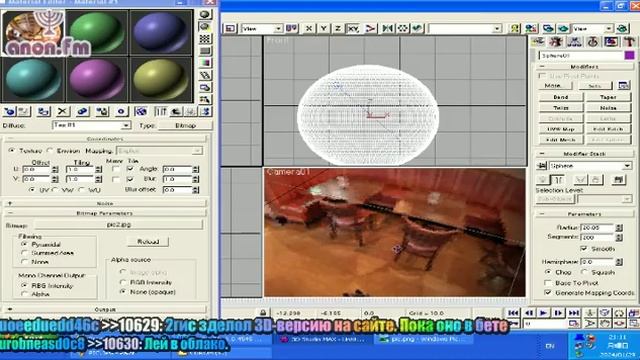
Task: Click the purple object color swatch
Action: pyautogui.click(x=629, y=55)
